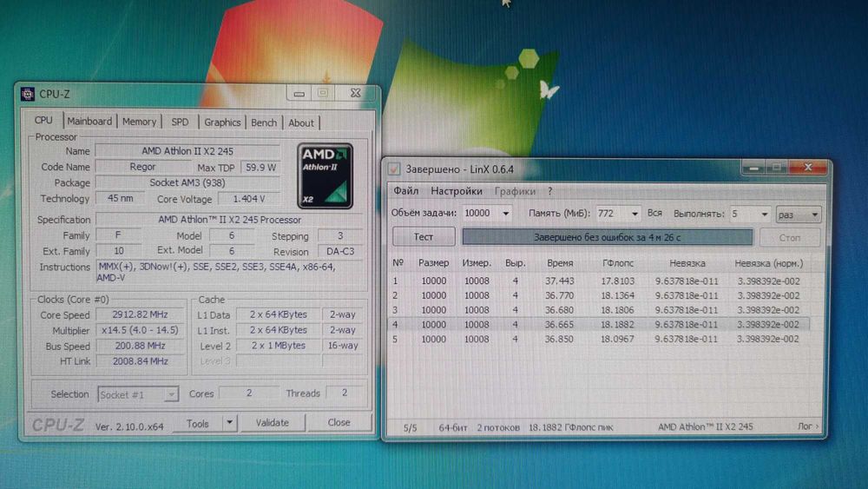This screenshot has width=868, height=489.
Task: Open the Socket #1 selection dropdown
Action: pos(138,394)
